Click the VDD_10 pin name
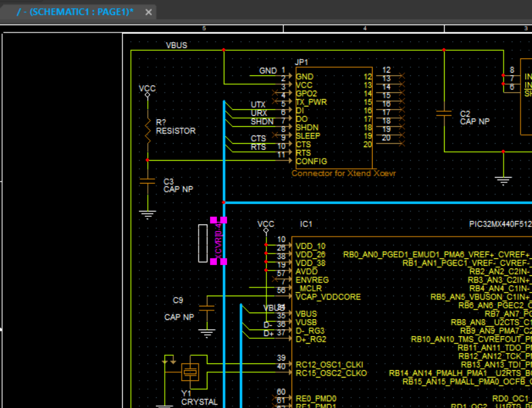This screenshot has width=532, height=408. click(310, 246)
